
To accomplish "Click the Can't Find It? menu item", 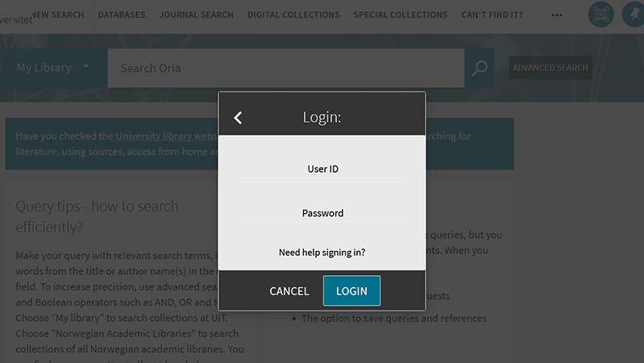I will click(x=492, y=15).
